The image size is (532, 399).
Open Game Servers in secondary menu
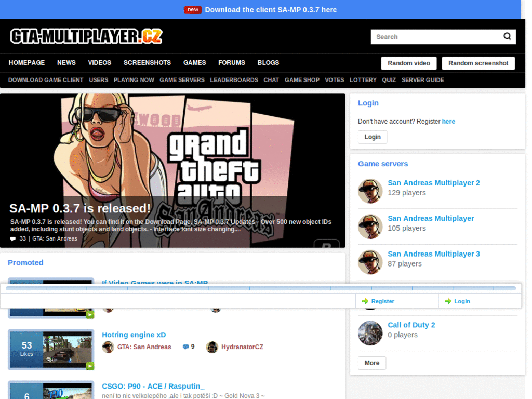pos(182,80)
